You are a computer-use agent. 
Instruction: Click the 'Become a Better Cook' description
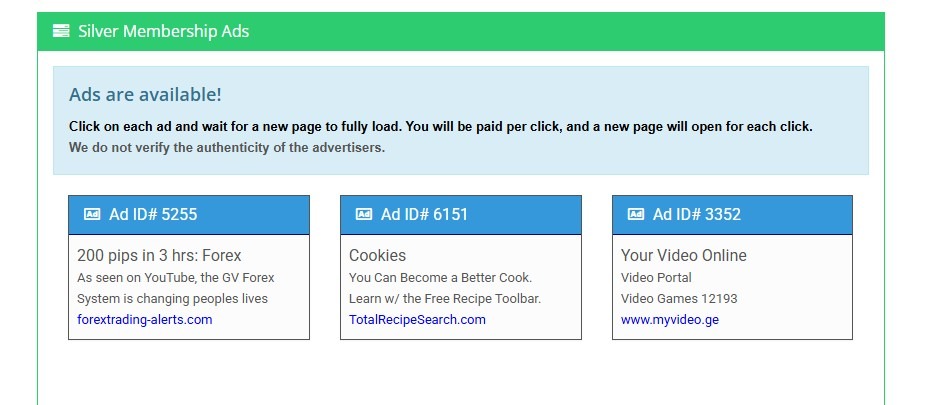click(441, 277)
